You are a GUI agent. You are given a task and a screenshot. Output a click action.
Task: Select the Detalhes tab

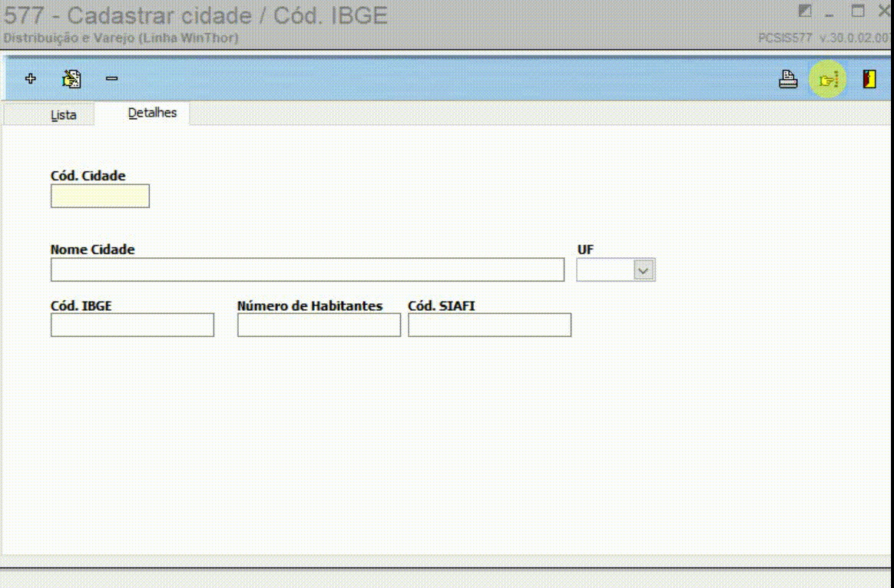142,113
